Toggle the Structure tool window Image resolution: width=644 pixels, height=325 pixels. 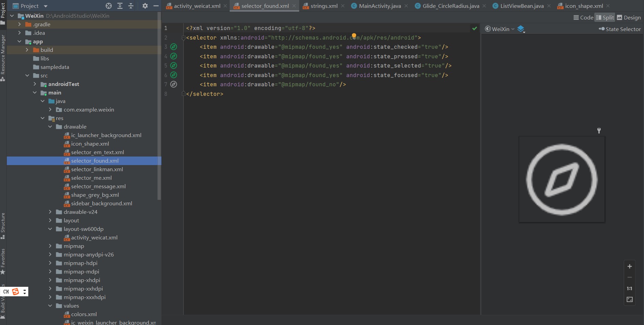[x=3, y=226]
